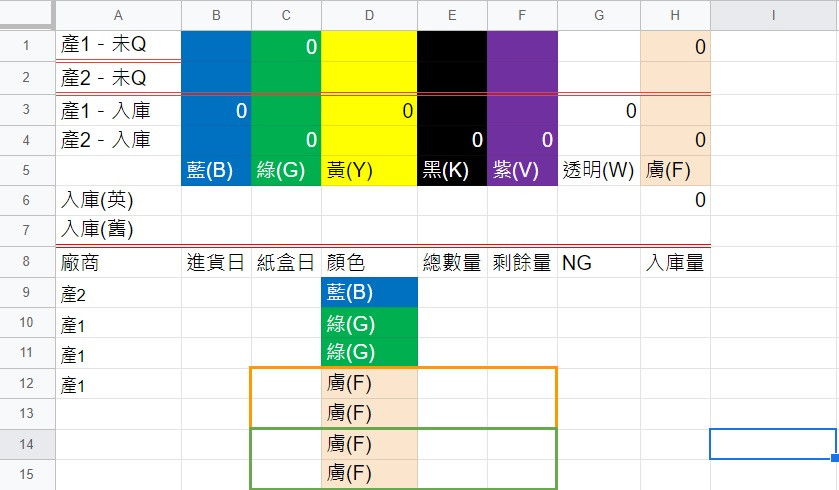Viewport: 839px width, 490px height.
Task: Click row 8 header
Action: click(x=27, y=262)
